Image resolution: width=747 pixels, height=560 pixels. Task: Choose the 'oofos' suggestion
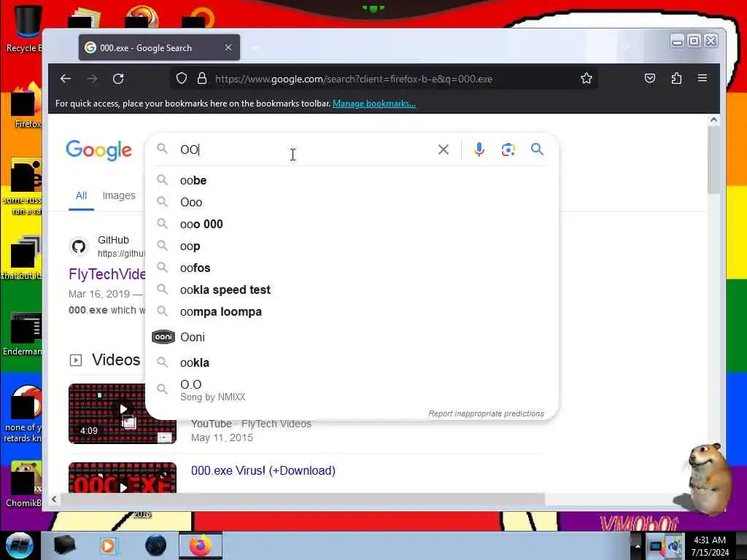[x=352, y=268]
